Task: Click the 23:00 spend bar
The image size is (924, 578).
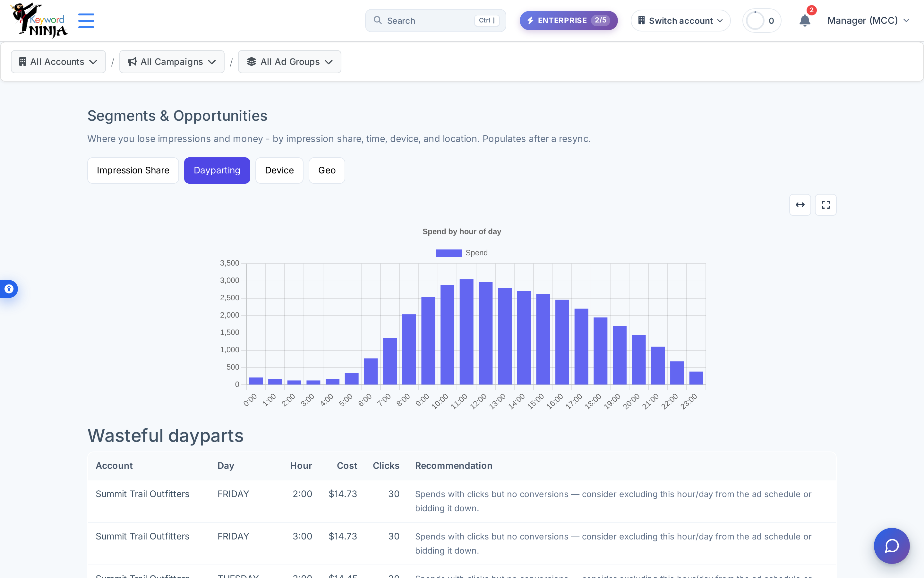Action: pyautogui.click(x=696, y=378)
